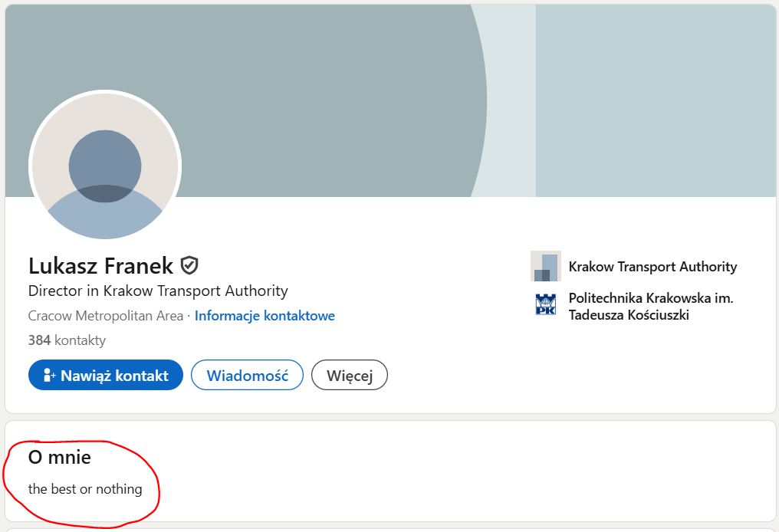Click the add-person icon in Nawiąż kontakt

[50, 376]
